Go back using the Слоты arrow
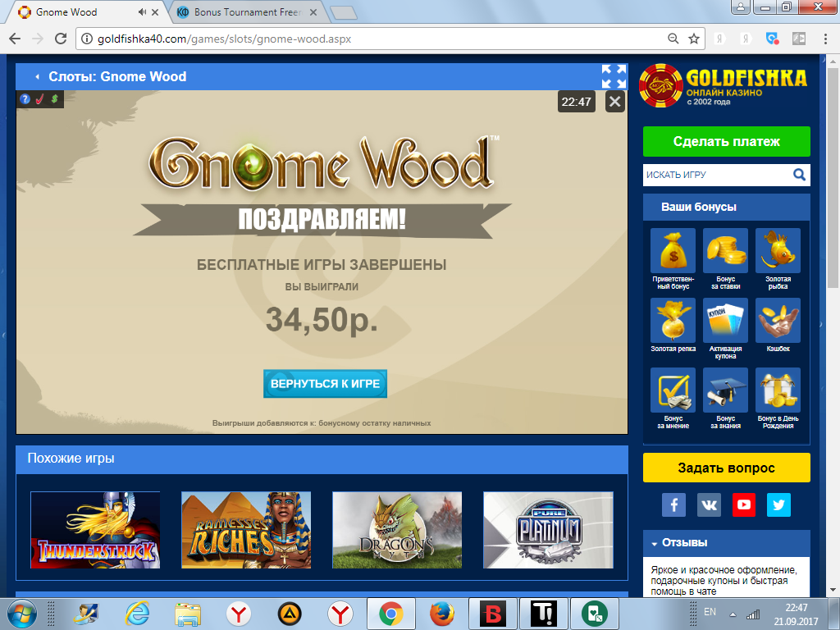The height and width of the screenshot is (630, 840). click(38, 76)
